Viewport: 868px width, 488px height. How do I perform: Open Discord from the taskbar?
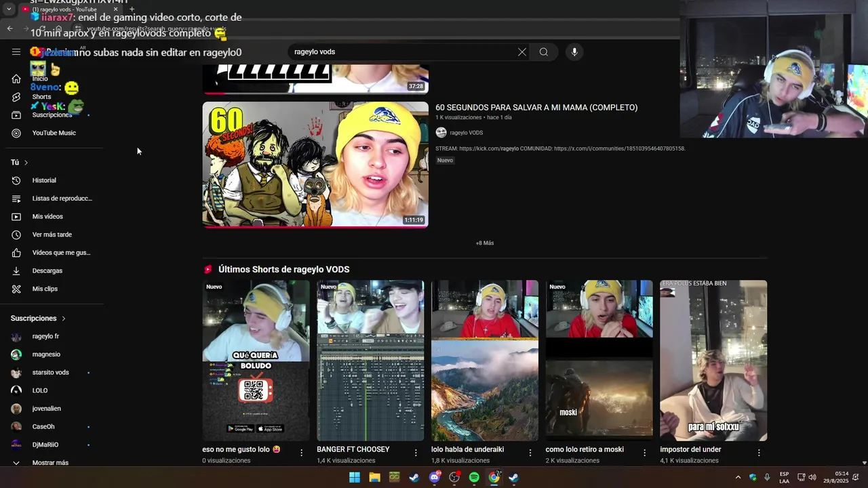(x=434, y=477)
